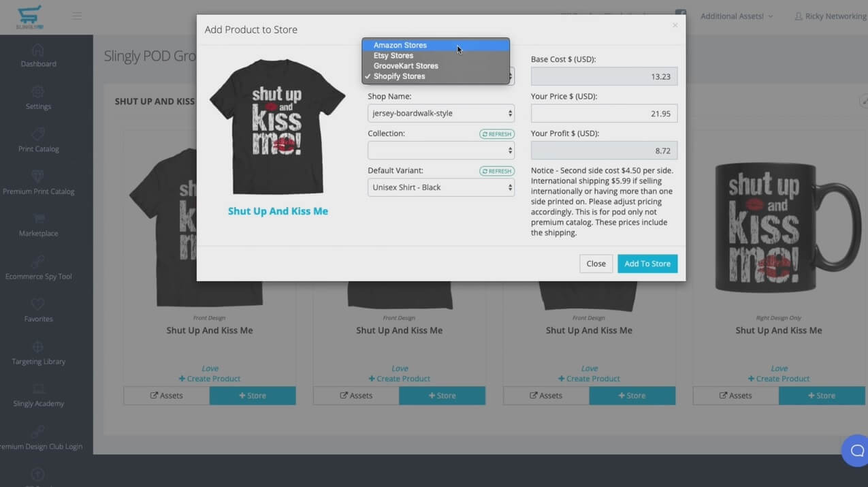868x487 pixels.
Task: Select Etsy Stores option
Action: 436,56
